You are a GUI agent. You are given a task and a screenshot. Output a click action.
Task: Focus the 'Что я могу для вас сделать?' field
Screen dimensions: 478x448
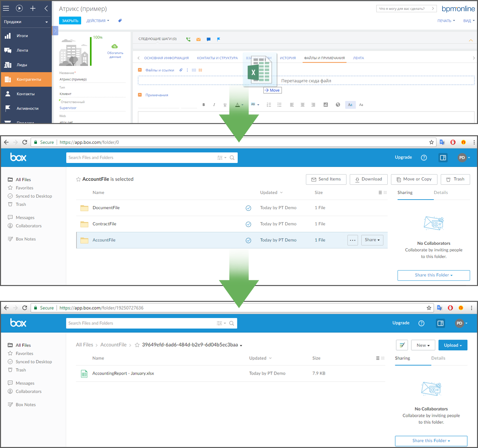pyautogui.click(x=406, y=9)
